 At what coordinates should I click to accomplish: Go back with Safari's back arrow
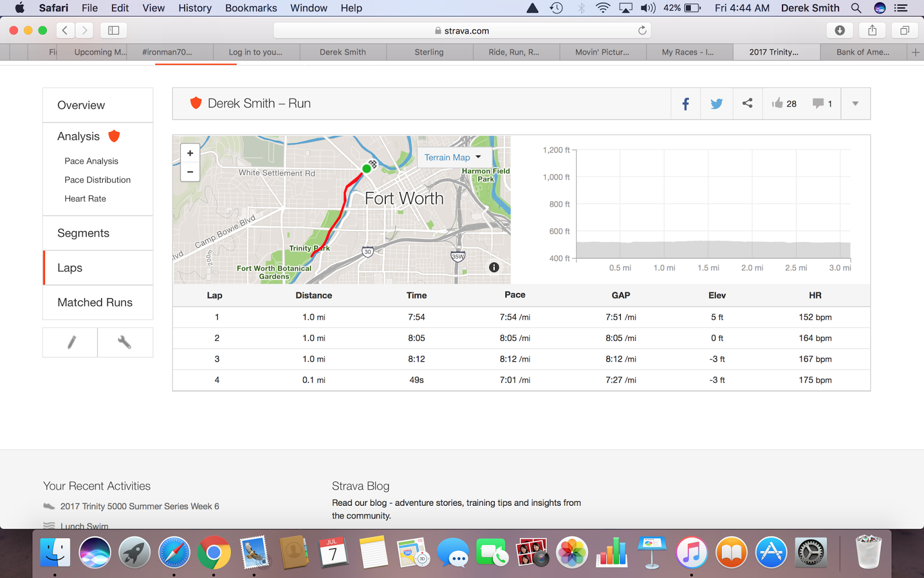[x=65, y=31]
